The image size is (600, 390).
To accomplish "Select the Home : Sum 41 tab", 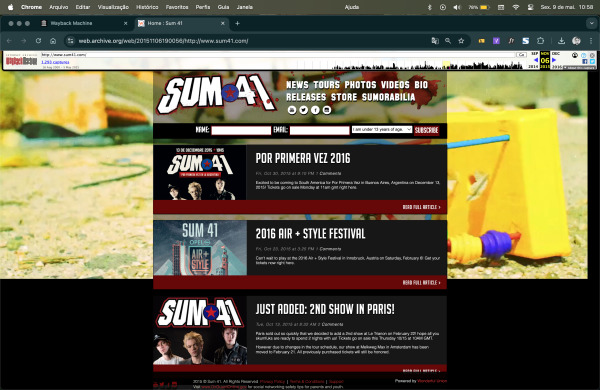I will 181,23.
